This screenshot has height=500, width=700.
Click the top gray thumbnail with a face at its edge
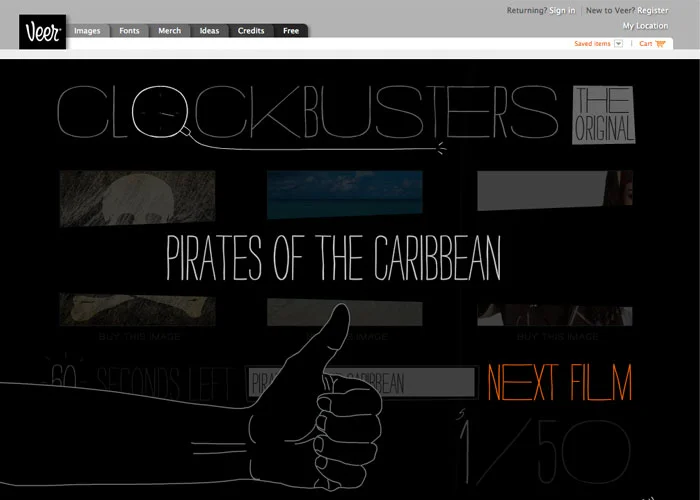click(555, 190)
